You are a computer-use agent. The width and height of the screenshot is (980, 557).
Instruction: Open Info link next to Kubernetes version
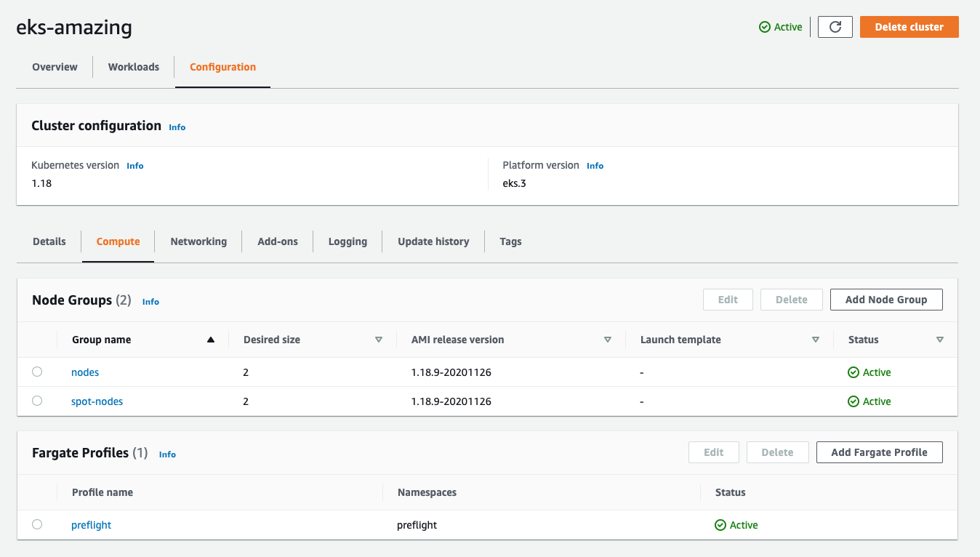point(135,166)
